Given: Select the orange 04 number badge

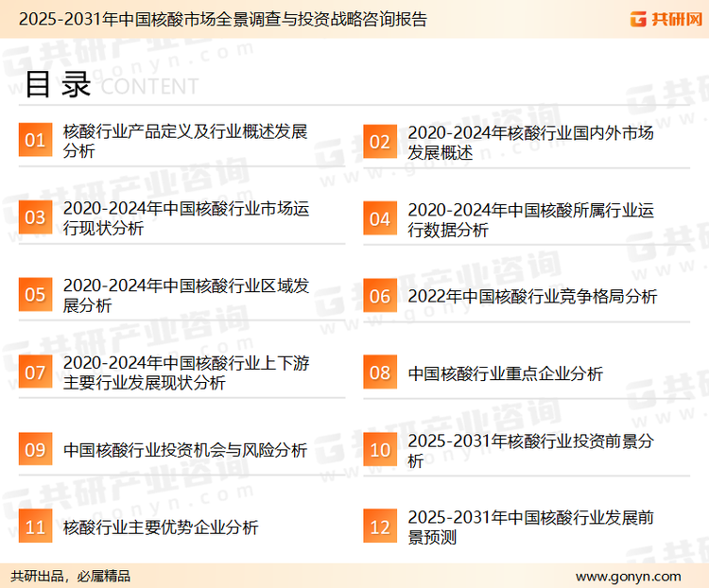Looking at the screenshot, I should click(x=380, y=218).
